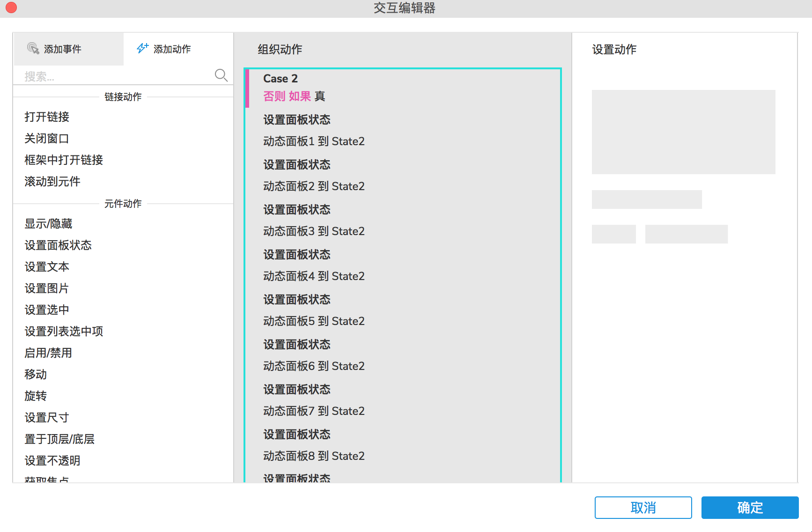812x532 pixels.
Task: Choose the 滚动到元件 action
Action: [52, 181]
